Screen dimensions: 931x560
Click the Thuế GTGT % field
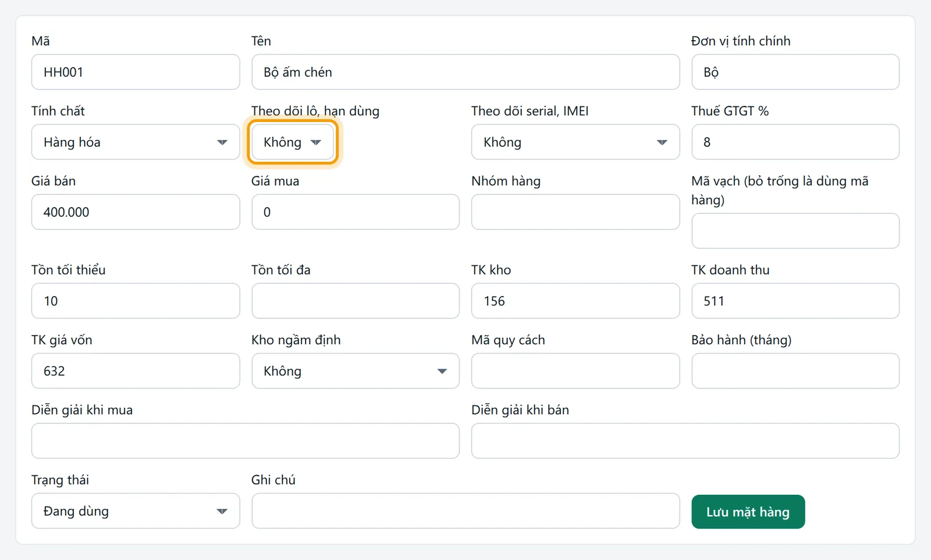pyautogui.click(x=795, y=142)
